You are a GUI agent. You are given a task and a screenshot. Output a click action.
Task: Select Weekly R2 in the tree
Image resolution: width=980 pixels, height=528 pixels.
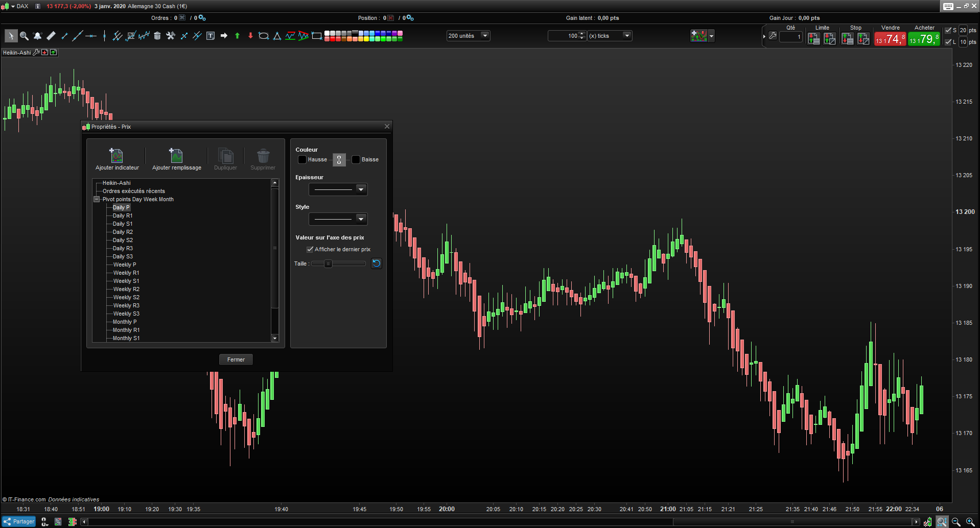pyautogui.click(x=126, y=289)
